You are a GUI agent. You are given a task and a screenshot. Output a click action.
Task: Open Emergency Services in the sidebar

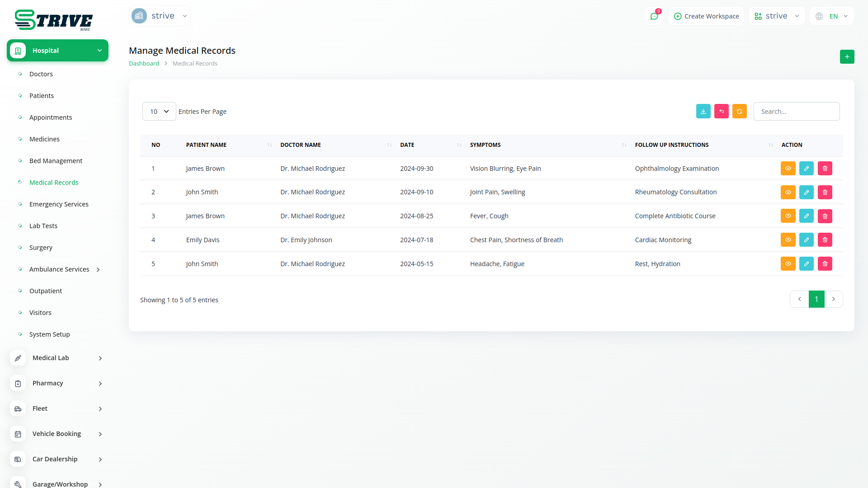pos(59,204)
